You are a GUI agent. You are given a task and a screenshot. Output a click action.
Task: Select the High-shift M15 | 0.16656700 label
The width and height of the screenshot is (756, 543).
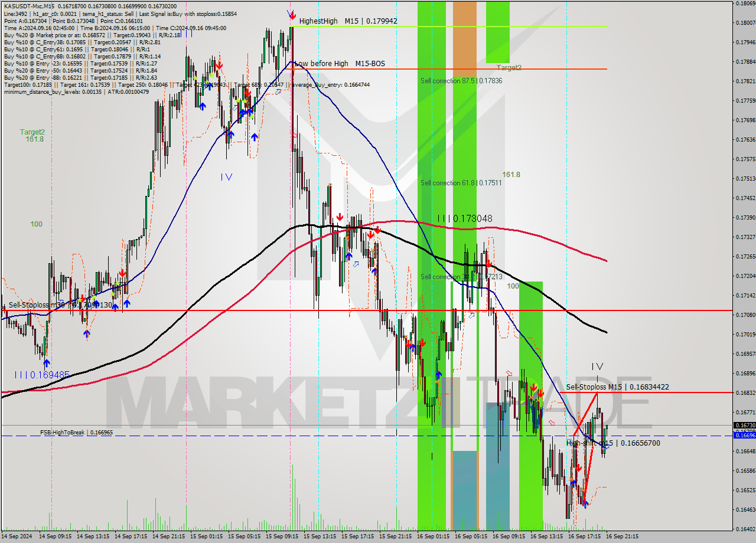click(x=614, y=443)
